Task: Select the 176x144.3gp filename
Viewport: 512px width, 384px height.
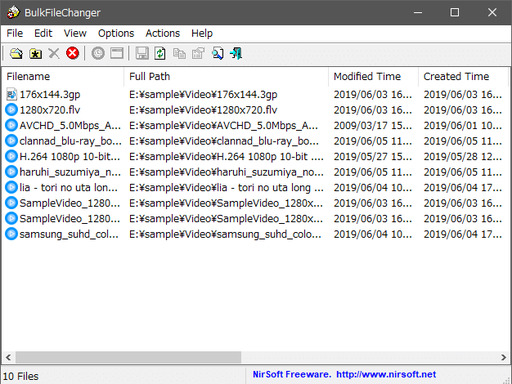Action: (x=50, y=94)
